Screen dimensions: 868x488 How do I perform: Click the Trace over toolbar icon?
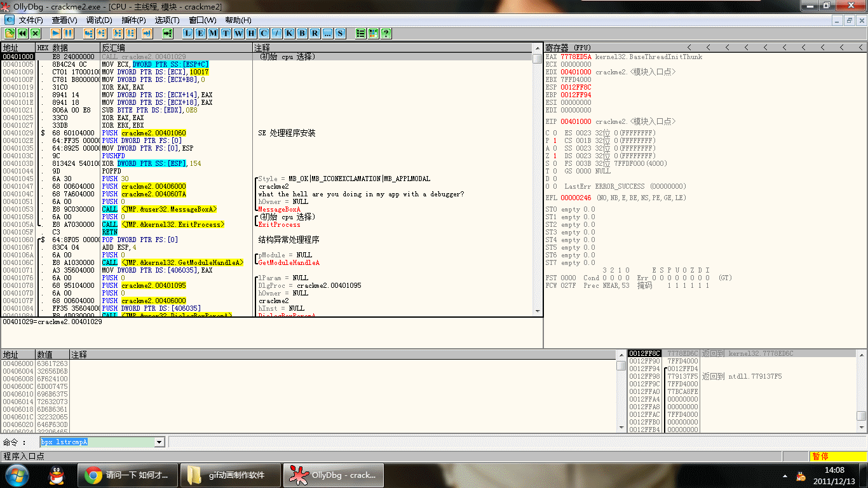(x=130, y=33)
